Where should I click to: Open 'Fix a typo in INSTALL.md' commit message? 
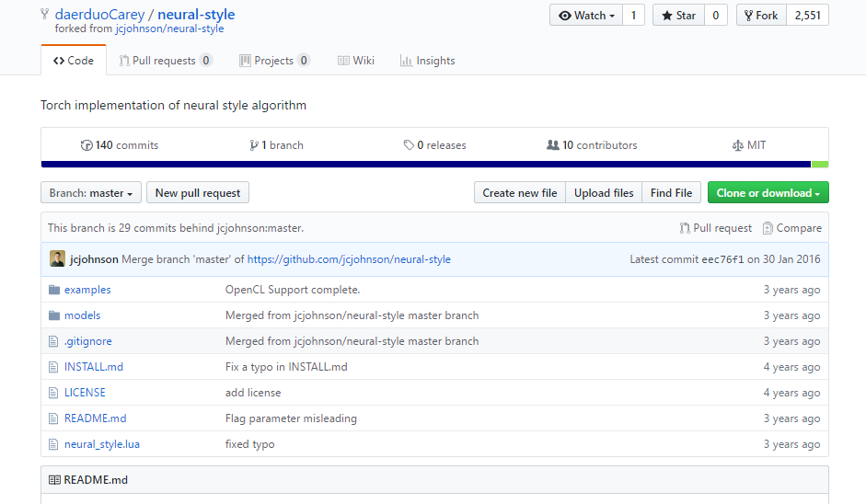point(286,367)
